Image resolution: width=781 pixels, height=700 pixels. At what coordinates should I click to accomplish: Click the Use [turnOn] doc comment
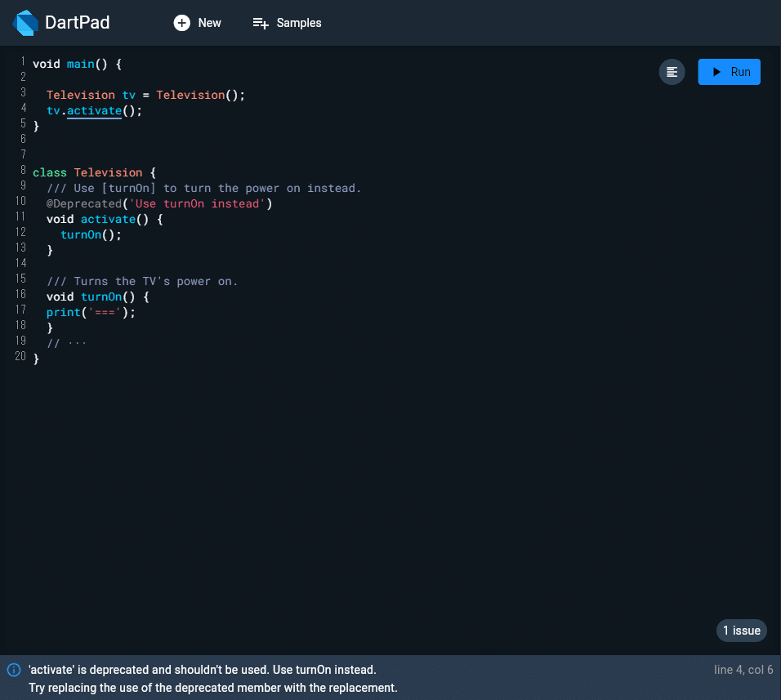[x=203, y=188]
